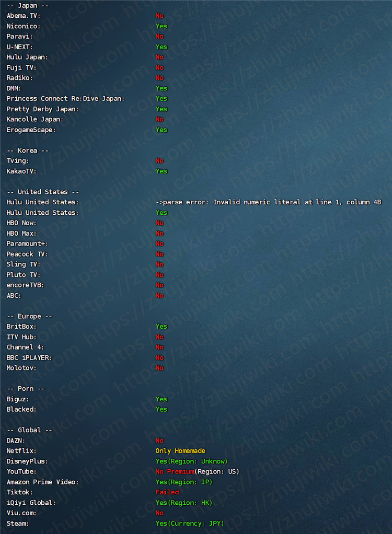Click the 'encoreTVB:' label

pyautogui.click(x=25, y=285)
